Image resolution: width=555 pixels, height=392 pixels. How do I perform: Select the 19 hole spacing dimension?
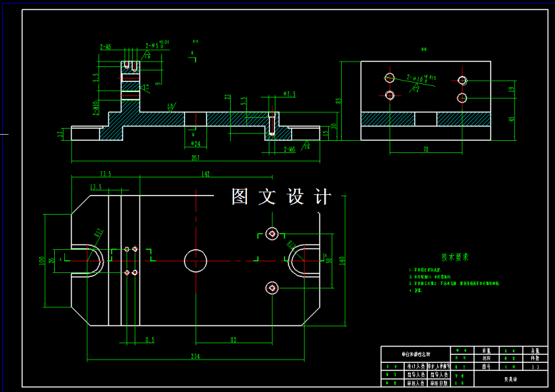click(512, 89)
